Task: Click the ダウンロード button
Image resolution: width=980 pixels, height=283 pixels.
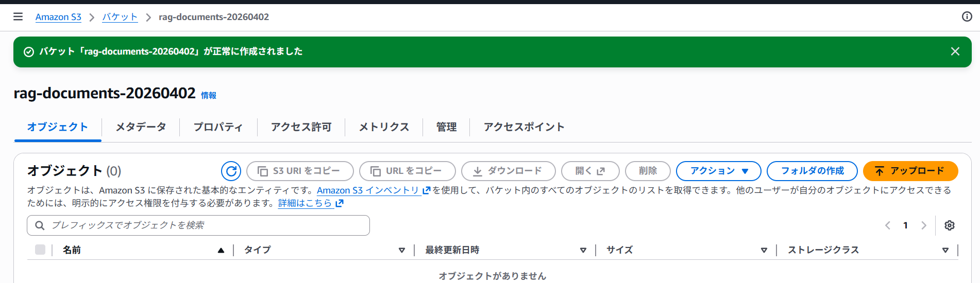Action: [x=508, y=171]
